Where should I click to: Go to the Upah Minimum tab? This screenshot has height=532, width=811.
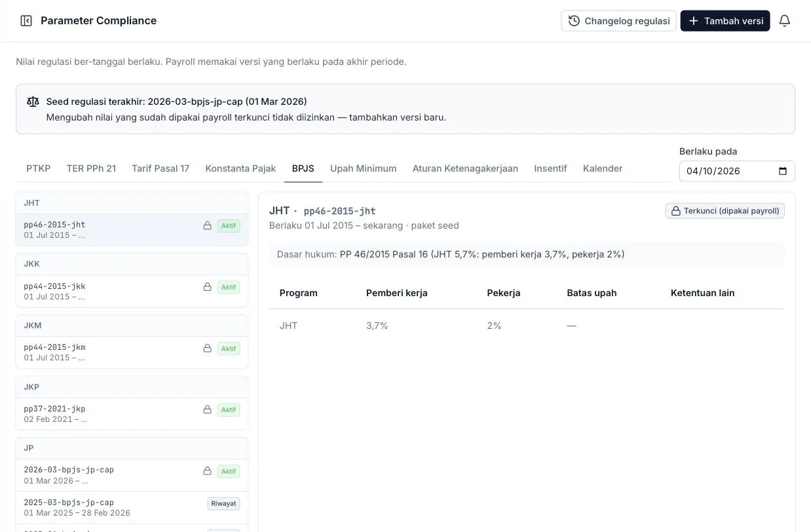364,168
